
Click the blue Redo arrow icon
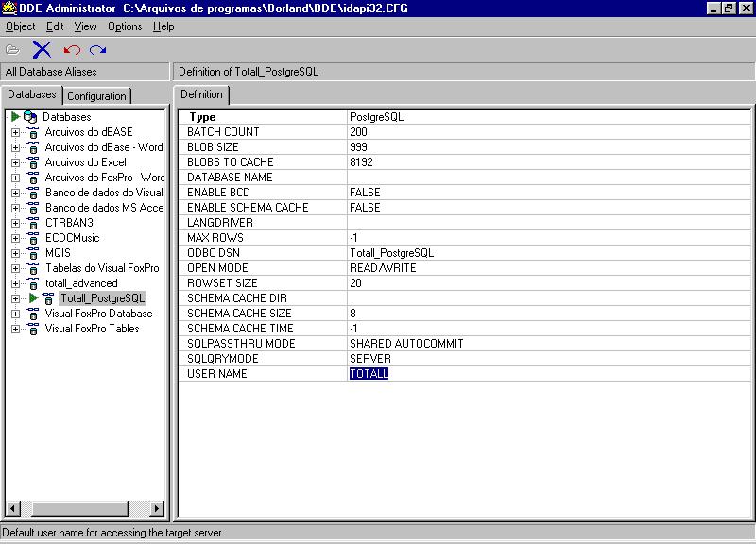(98, 50)
